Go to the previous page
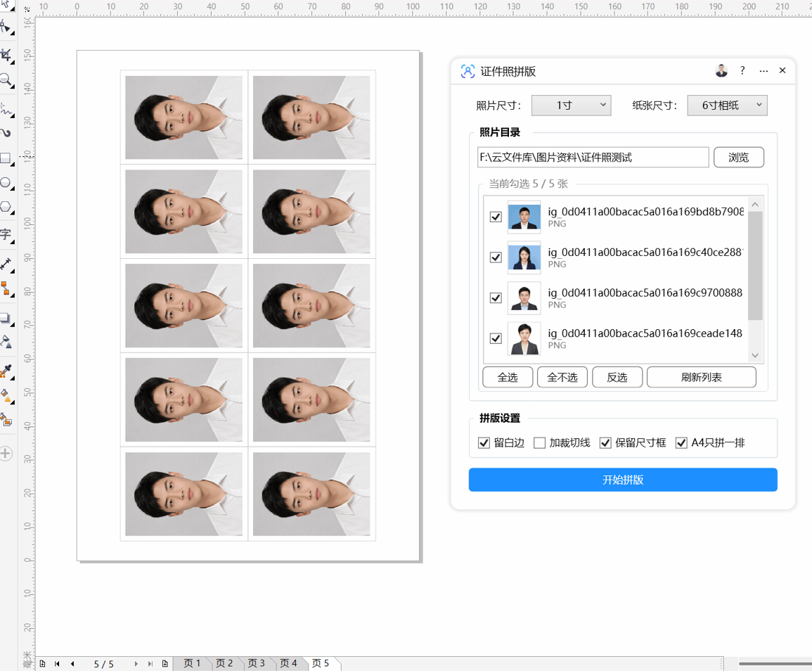The width and height of the screenshot is (812, 671). 72,664
